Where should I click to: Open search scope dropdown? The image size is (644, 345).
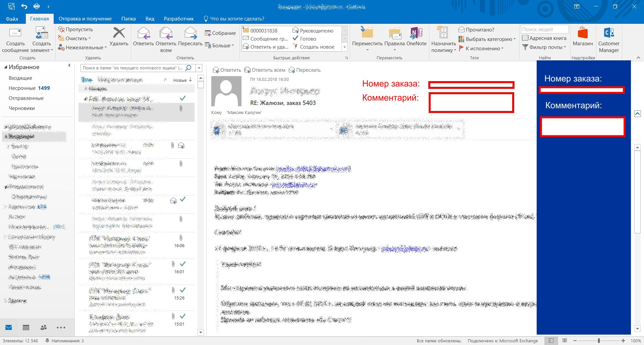199,68
